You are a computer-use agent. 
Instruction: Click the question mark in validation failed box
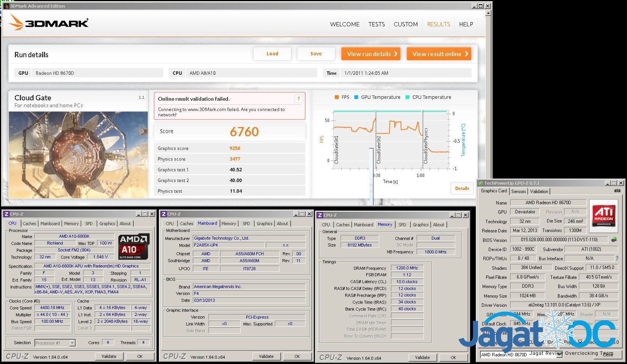click(x=299, y=99)
